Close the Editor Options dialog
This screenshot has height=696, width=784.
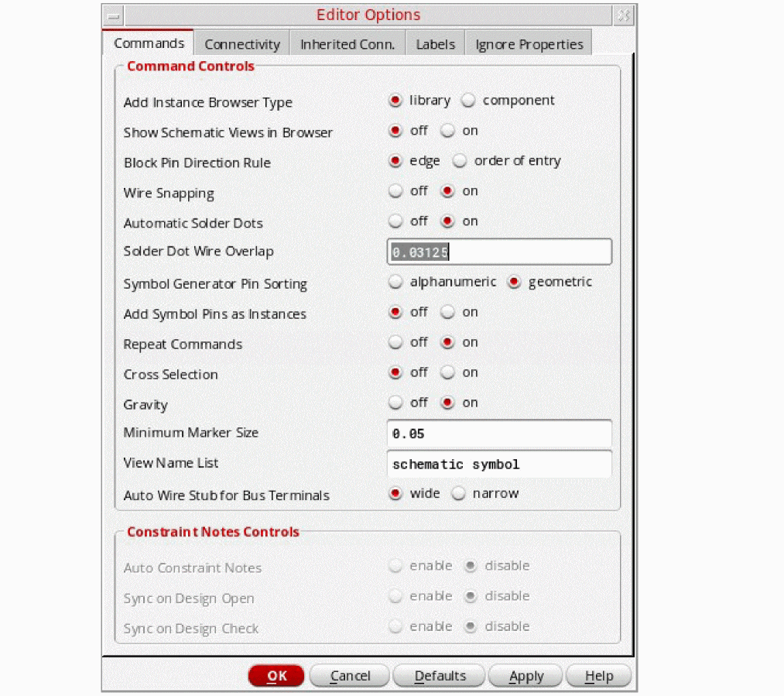click(x=624, y=16)
